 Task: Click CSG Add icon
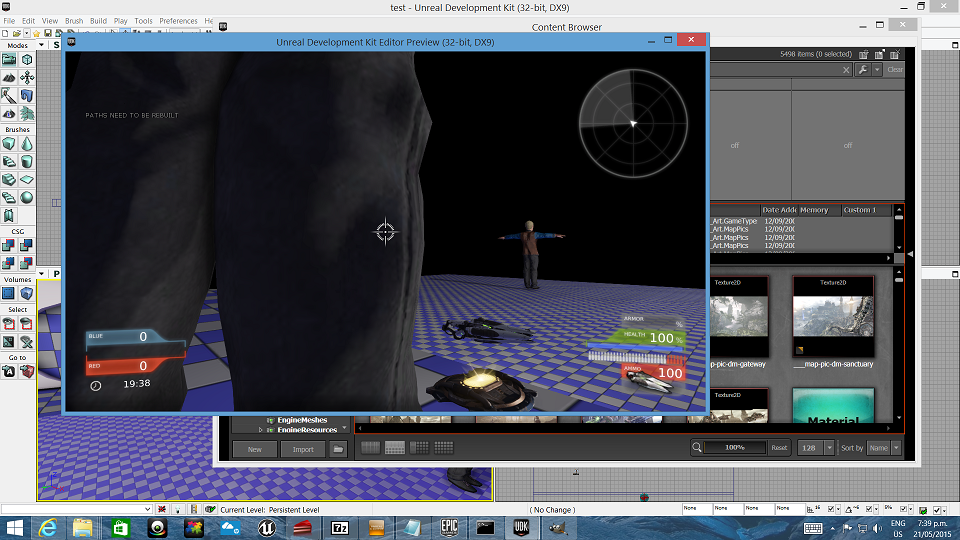point(9,246)
